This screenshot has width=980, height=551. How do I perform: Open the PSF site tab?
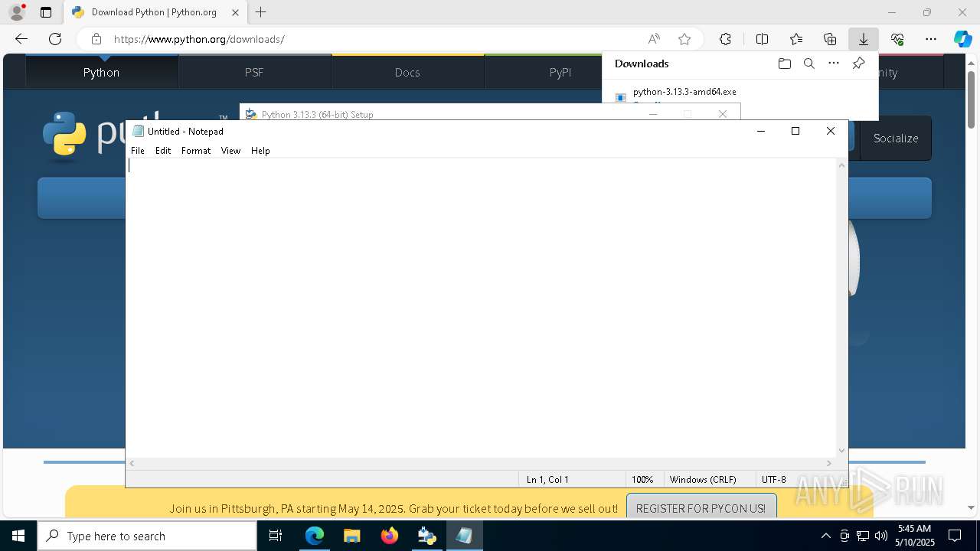(x=254, y=73)
